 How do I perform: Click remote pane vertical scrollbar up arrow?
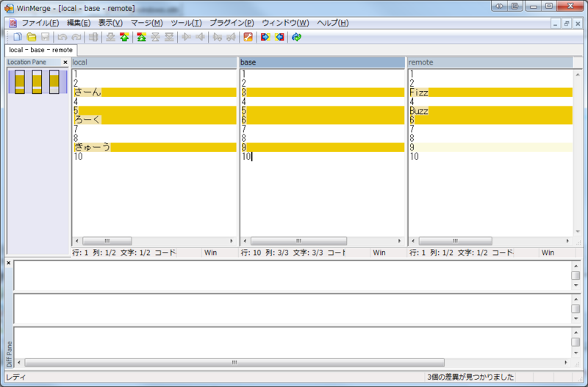[578, 75]
